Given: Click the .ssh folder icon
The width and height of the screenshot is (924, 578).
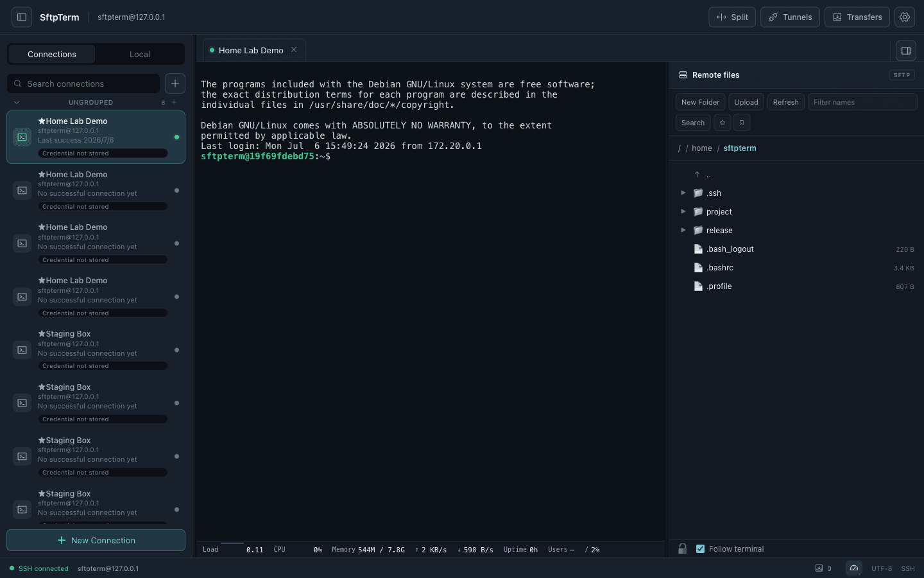Looking at the screenshot, I should (x=698, y=193).
